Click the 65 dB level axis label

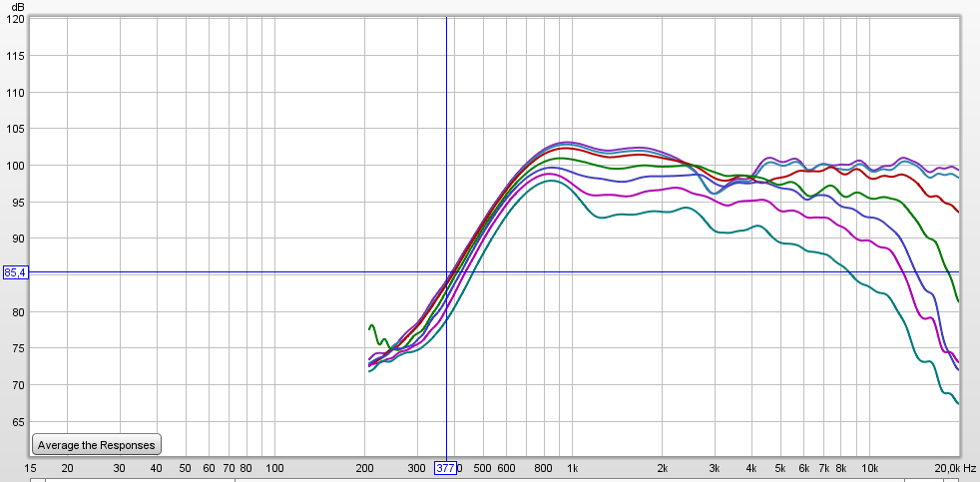(x=19, y=422)
